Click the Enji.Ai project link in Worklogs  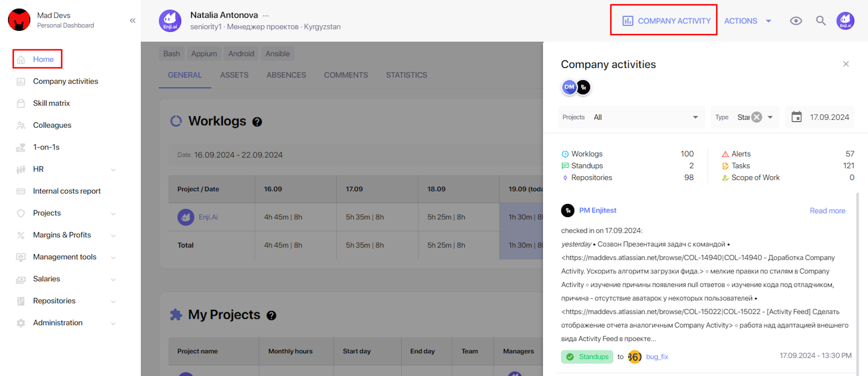(208, 217)
